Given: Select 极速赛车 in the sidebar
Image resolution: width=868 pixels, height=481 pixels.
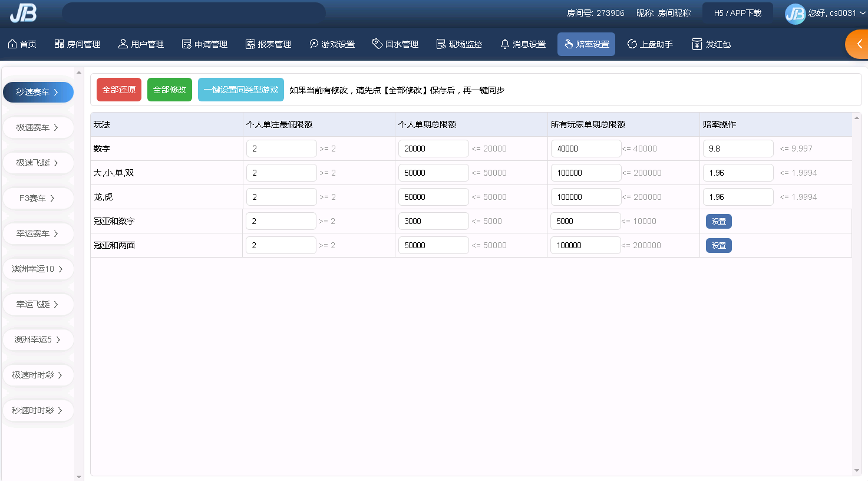Looking at the screenshot, I should [38, 127].
